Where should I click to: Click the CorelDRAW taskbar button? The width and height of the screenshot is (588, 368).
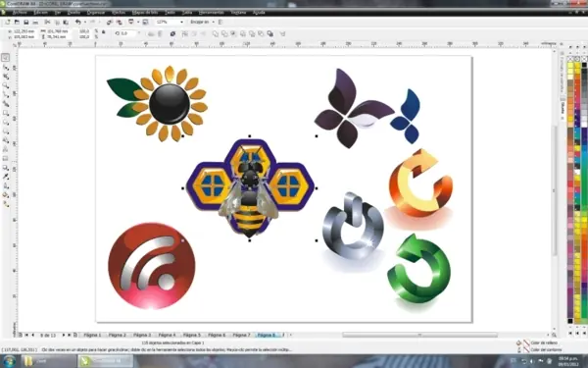106,361
